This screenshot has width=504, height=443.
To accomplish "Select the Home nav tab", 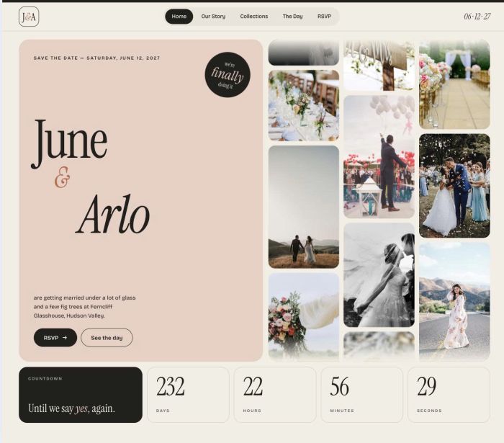I will [x=179, y=17].
